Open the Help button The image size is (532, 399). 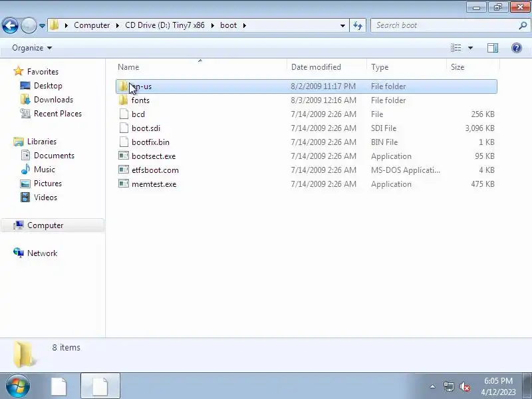517,48
